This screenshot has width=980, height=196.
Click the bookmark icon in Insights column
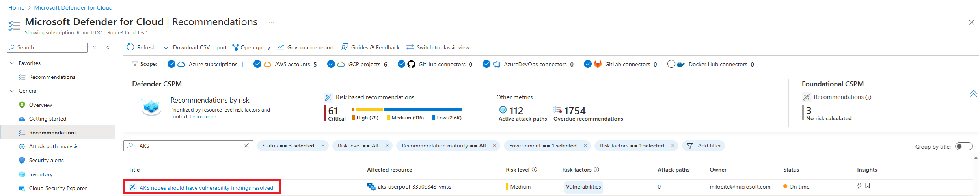868,185
